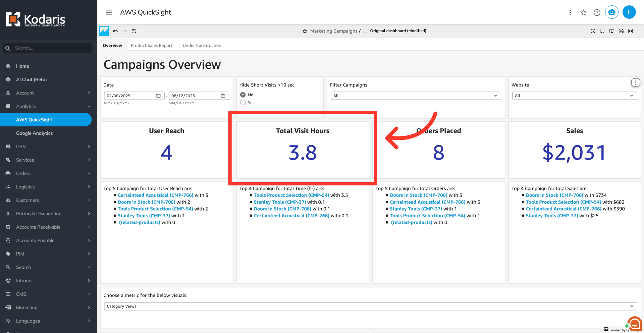
Task: Open the live chat support bubble
Action: (x=635, y=324)
